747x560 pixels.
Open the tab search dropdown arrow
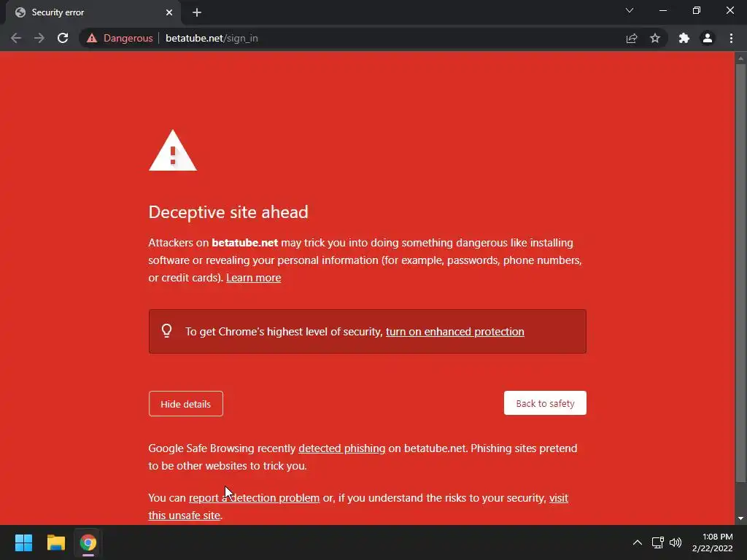click(x=630, y=10)
